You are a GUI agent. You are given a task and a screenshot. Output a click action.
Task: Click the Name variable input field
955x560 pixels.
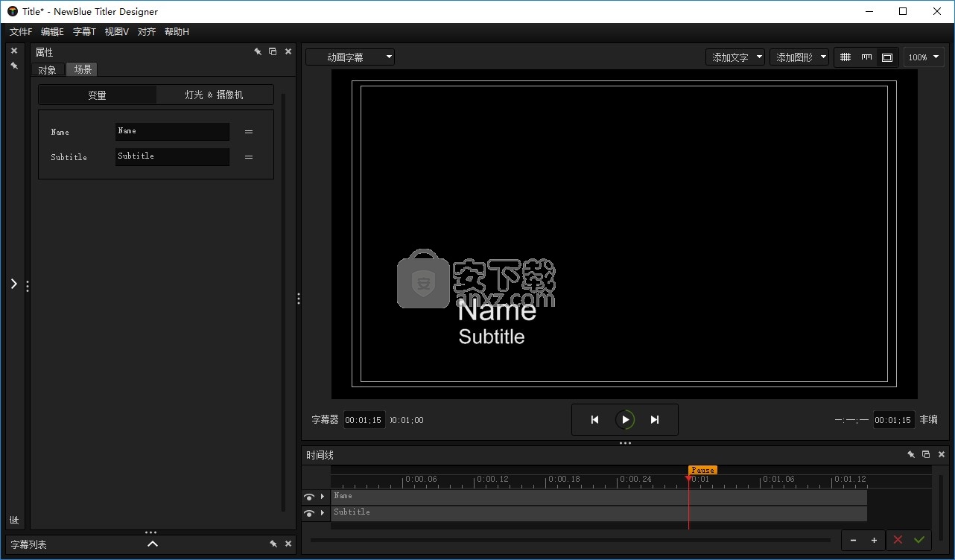pyautogui.click(x=172, y=132)
